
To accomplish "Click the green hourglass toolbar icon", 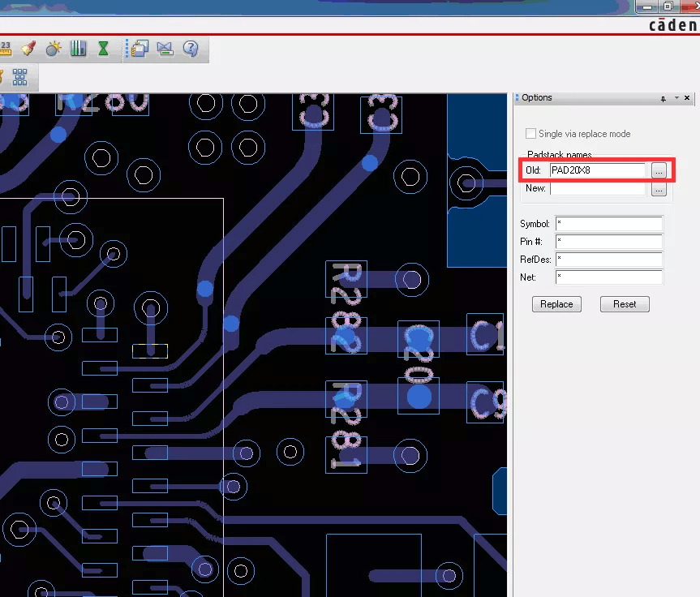I will point(103,49).
